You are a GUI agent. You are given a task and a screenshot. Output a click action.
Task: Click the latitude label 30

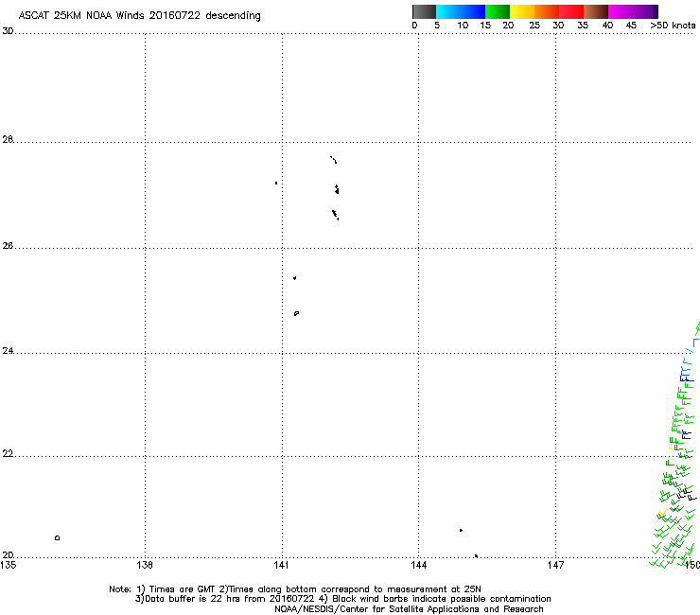[x=8, y=31]
